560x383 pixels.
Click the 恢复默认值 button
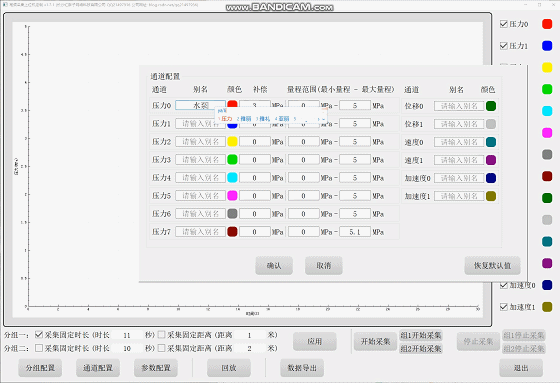(x=492, y=265)
